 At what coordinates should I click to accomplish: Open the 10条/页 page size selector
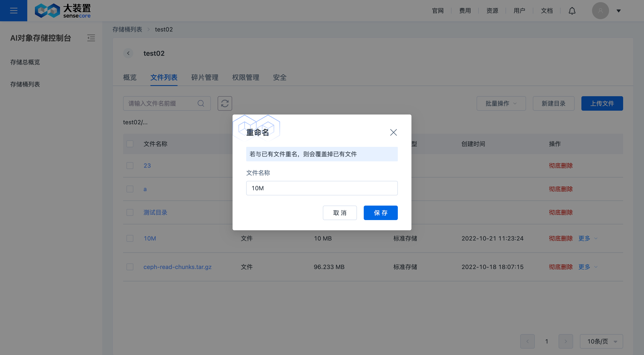coord(601,341)
